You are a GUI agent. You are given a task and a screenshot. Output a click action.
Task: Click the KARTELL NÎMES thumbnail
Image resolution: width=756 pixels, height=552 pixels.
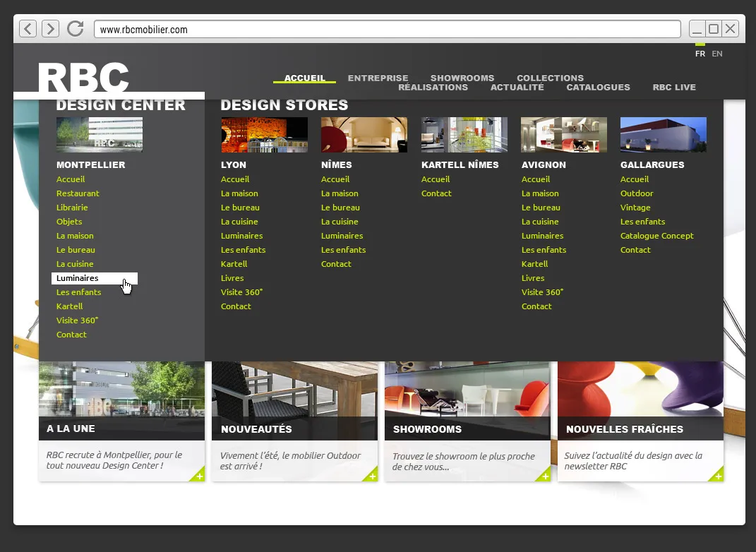tap(464, 134)
